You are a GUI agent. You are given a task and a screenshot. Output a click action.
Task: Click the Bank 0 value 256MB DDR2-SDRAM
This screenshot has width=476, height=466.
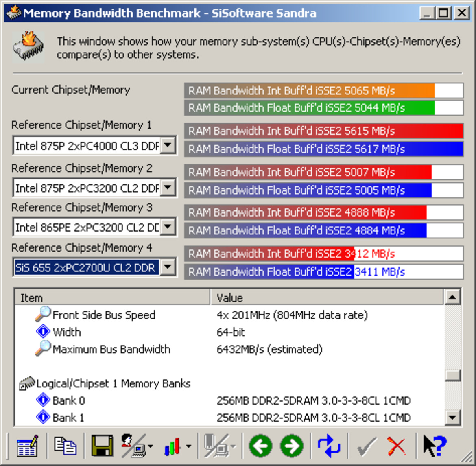314,400
